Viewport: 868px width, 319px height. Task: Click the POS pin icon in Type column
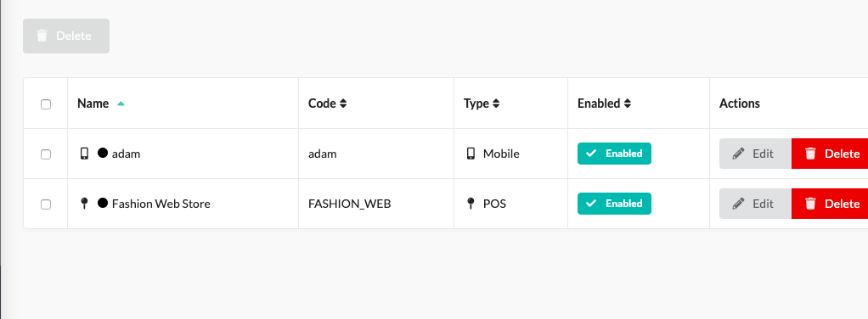tap(471, 204)
